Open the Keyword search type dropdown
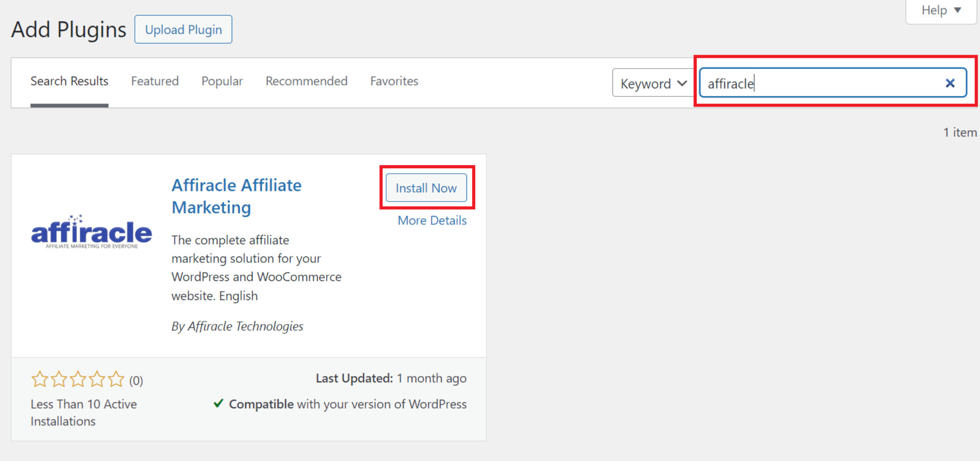The image size is (980, 461). [653, 83]
